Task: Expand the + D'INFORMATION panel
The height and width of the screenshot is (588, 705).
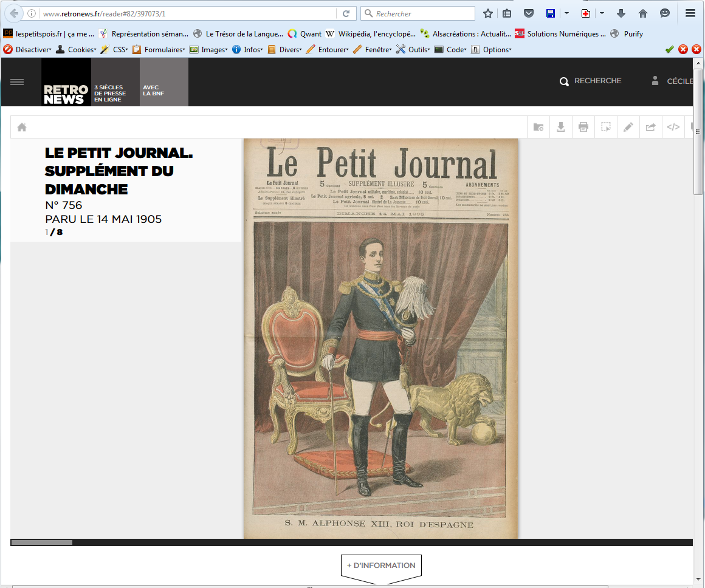Action: click(x=381, y=566)
